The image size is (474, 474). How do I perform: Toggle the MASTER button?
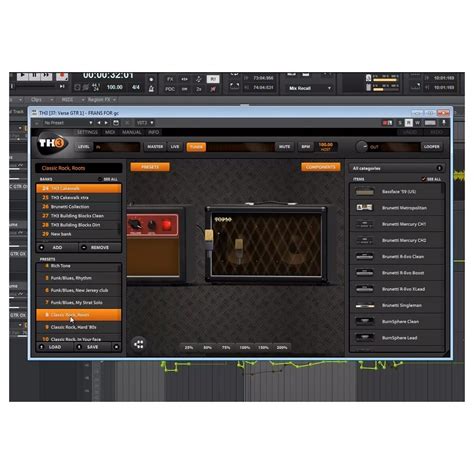point(155,147)
